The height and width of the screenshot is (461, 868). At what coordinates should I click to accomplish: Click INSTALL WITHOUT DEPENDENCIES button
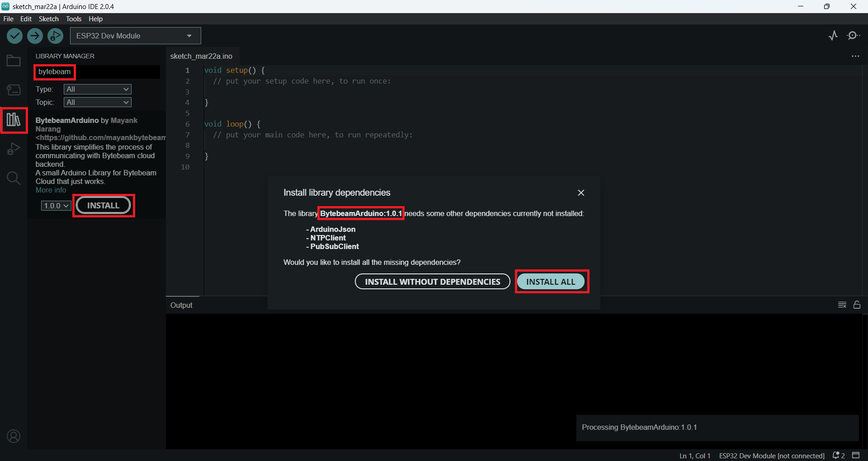[433, 282]
